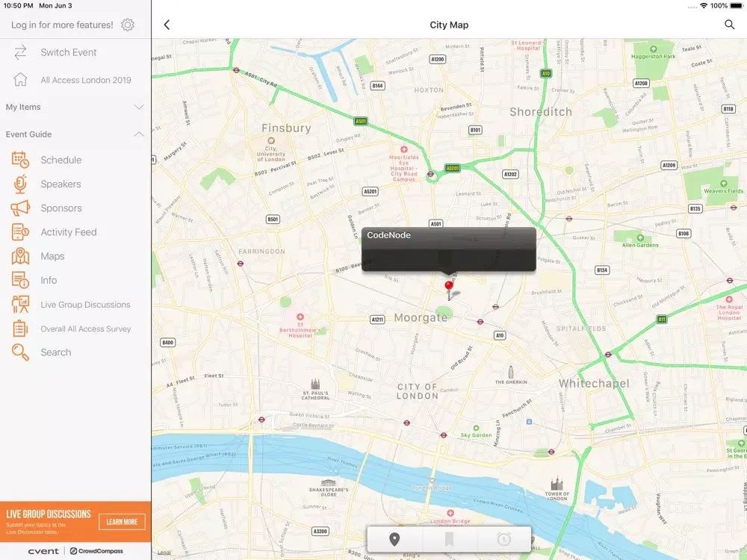Open Switch Event selector
Screen dimensions: 747x560
click(x=68, y=52)
